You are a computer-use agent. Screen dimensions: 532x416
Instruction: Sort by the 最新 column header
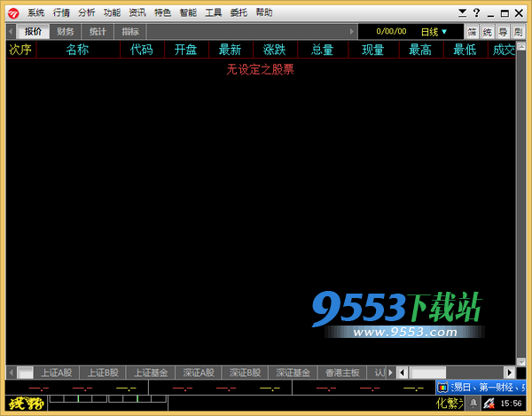pos(231,50)
